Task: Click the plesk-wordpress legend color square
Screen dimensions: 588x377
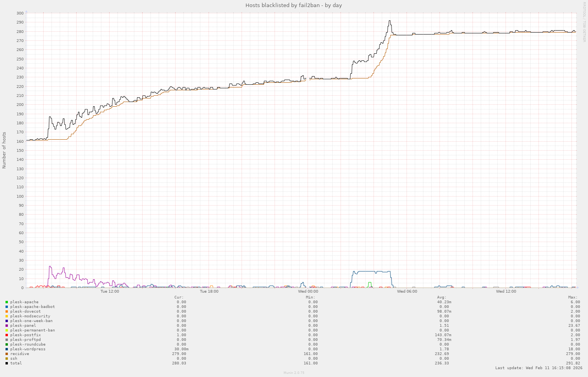Action: tap(7, 349)
